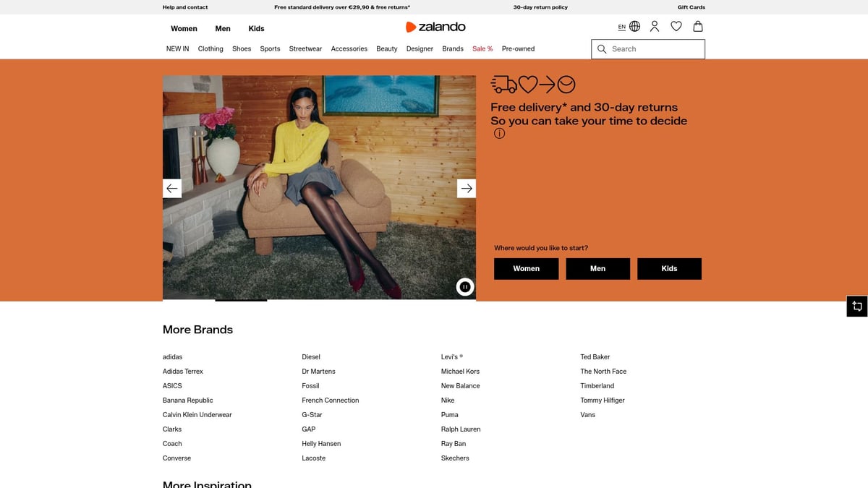Open The North Face brand link
The height and width of the screenshot is (488, 868).
(603, 372)
